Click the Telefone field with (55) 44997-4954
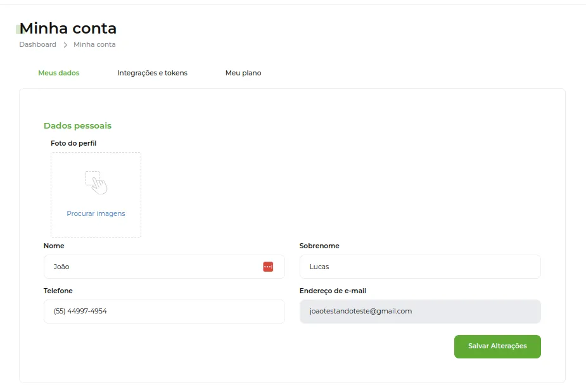This screenshot has height=392, width=586. (164, 312)
